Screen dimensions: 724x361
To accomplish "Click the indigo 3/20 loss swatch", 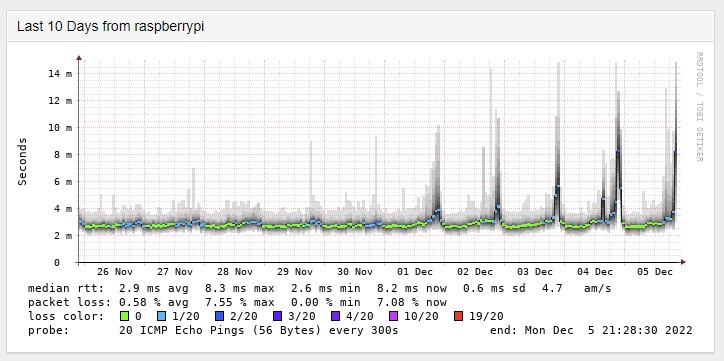I will point(278,316).
